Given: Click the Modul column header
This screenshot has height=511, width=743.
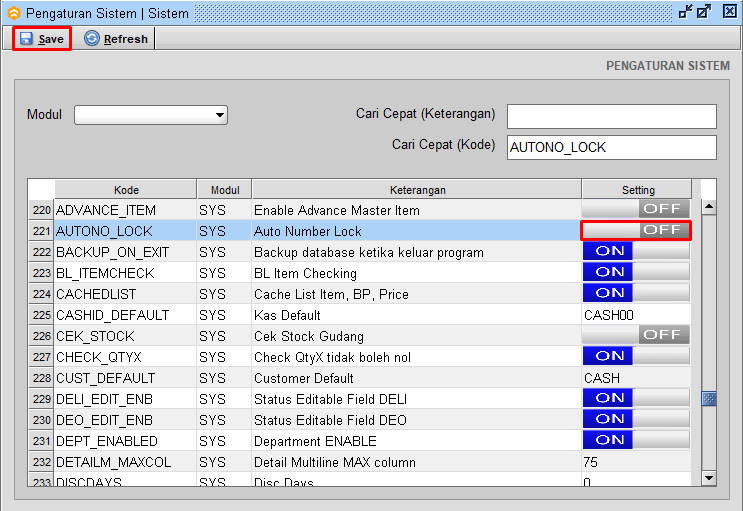Looking at the screenshot, I should pos(225,190).
